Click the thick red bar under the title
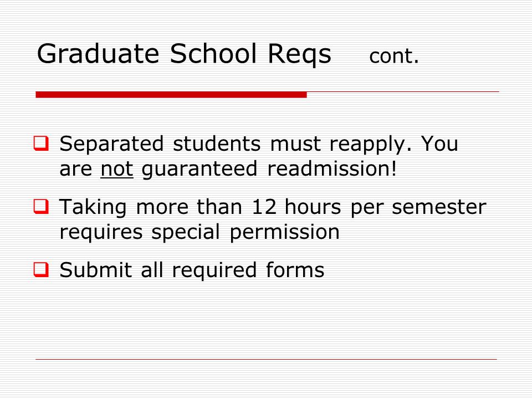532x399 pixels. [171, 95]
